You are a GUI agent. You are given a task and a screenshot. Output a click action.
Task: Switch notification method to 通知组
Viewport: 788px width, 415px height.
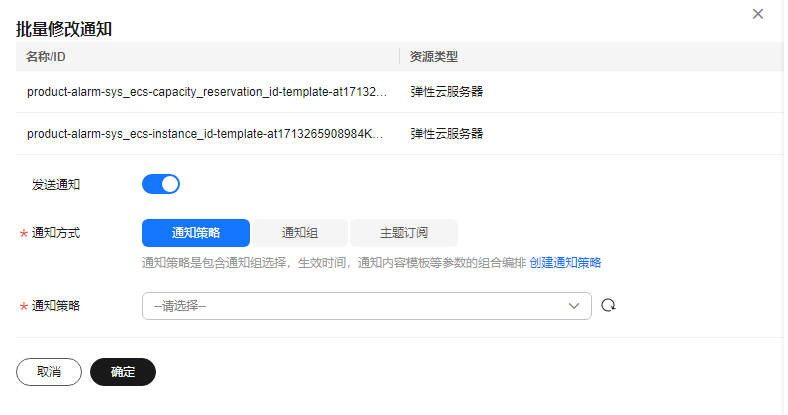(300, 233)
